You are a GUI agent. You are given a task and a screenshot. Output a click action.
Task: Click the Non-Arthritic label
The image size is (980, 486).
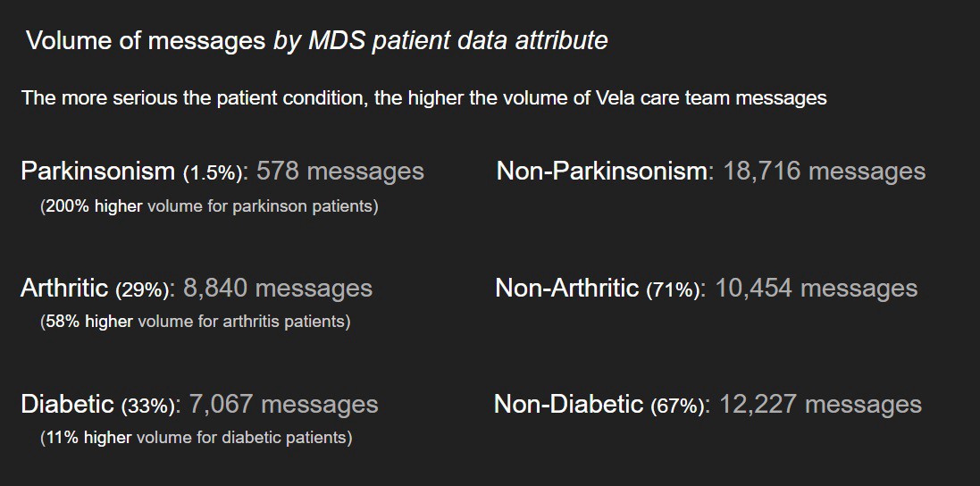click(567, 288)
